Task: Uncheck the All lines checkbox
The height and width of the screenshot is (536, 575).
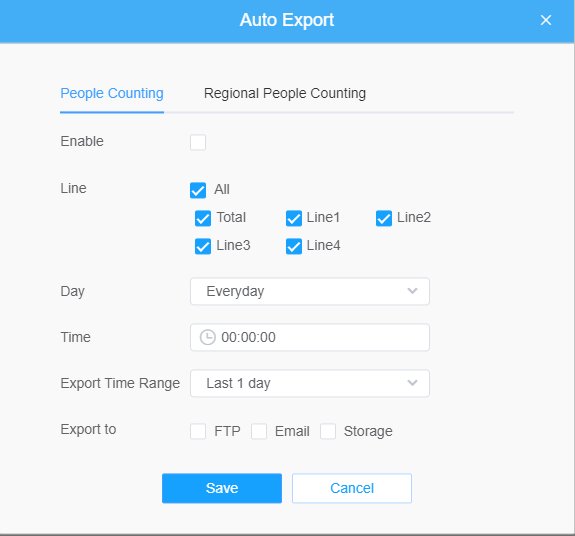Action: click(x=198, y=190)
